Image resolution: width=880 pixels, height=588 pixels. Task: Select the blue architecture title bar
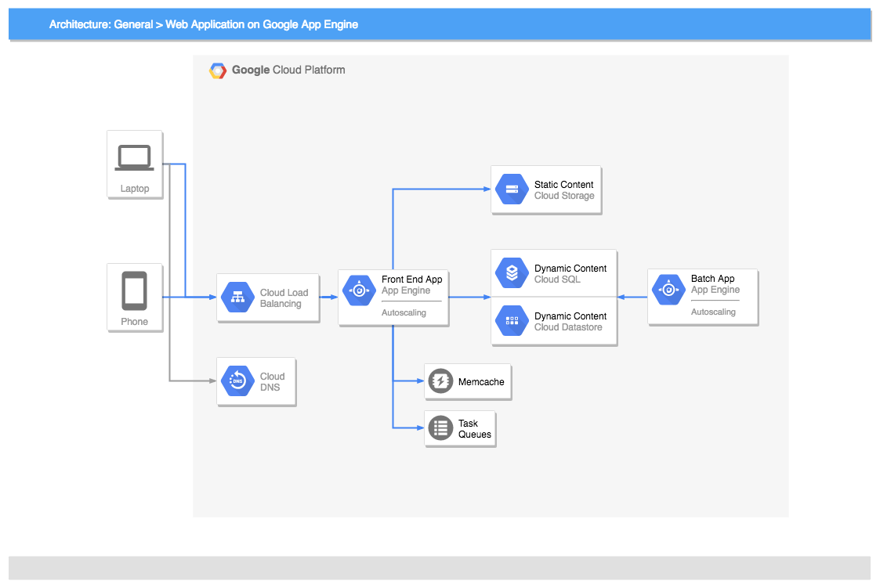tap(440, 24)
